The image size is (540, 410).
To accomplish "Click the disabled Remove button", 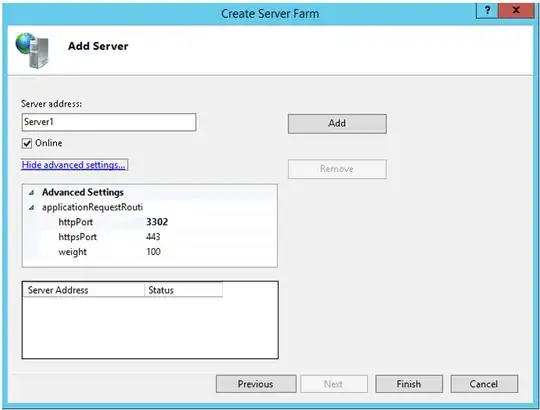I will pyautogui.click(x=337, y=169).
